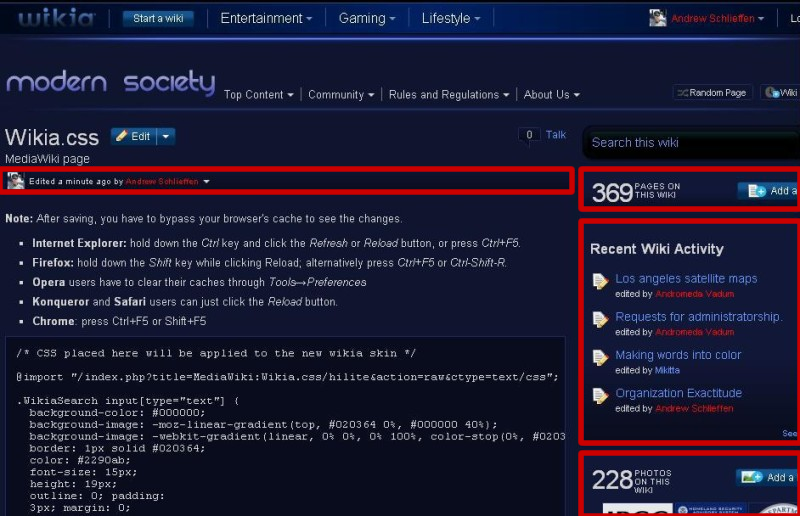
Task: Click the '@import' line in the CSS code
Action: click(287, 377)
